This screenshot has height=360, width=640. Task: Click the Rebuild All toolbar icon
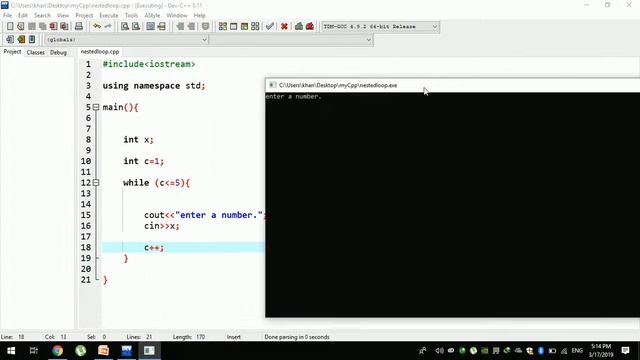tap(255, 27)
